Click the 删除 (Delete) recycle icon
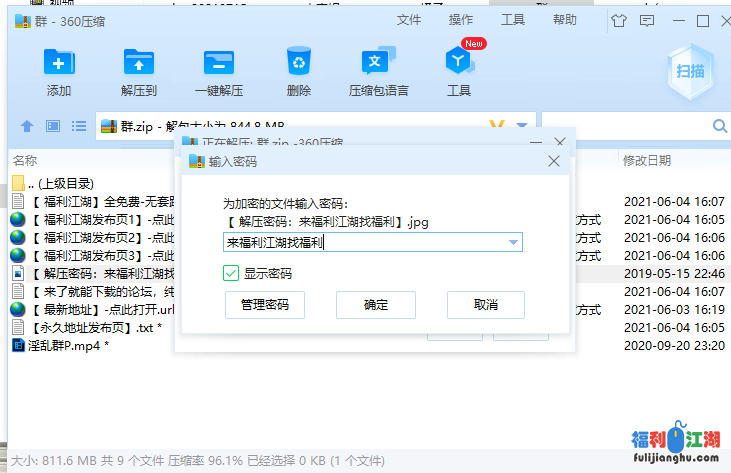 298,62
